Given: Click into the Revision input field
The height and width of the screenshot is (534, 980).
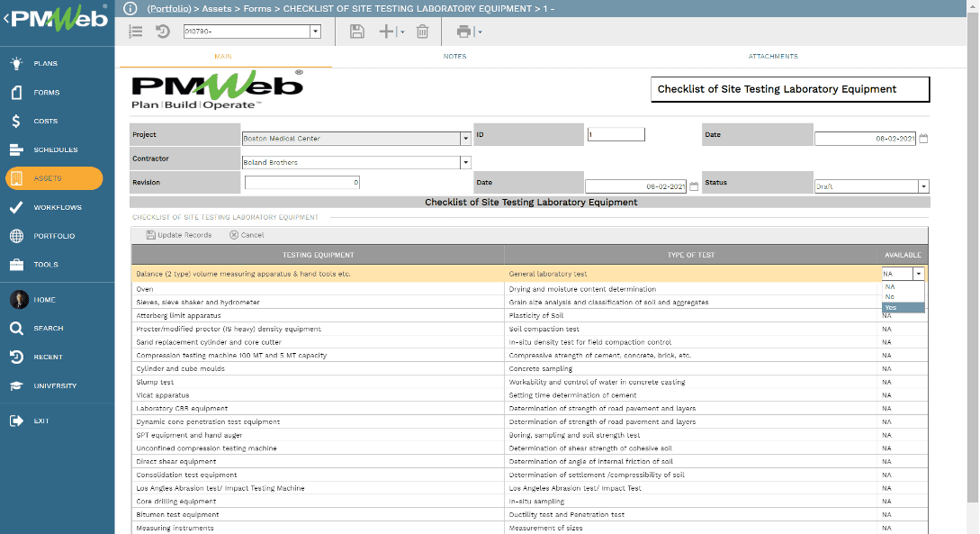Looking at the screenshot, I should tap(302, 183).
